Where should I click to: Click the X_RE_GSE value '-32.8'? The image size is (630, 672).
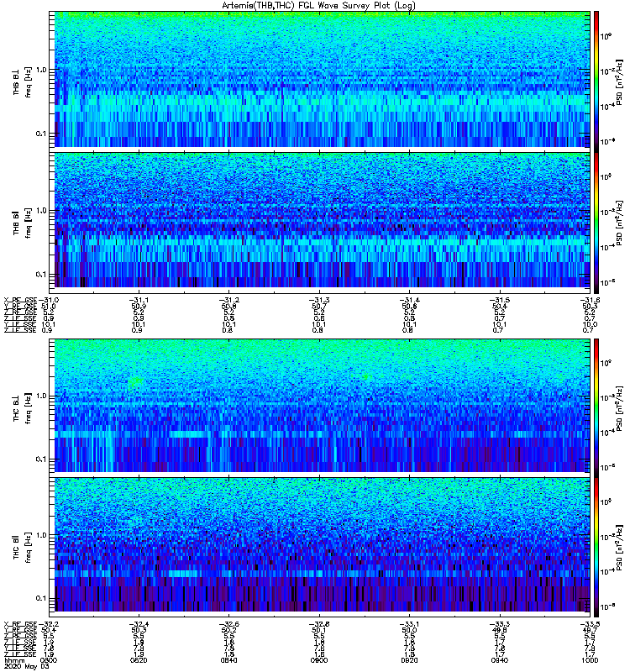319,624
